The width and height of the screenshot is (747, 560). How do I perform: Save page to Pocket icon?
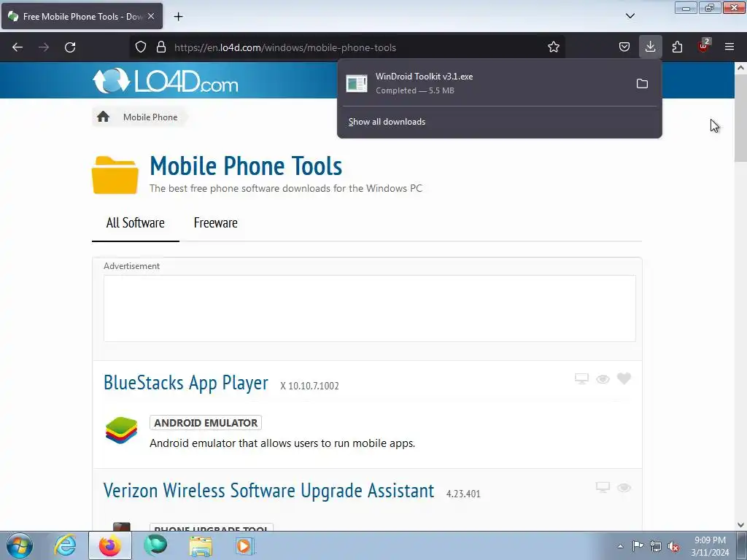[x=624, y=47]
